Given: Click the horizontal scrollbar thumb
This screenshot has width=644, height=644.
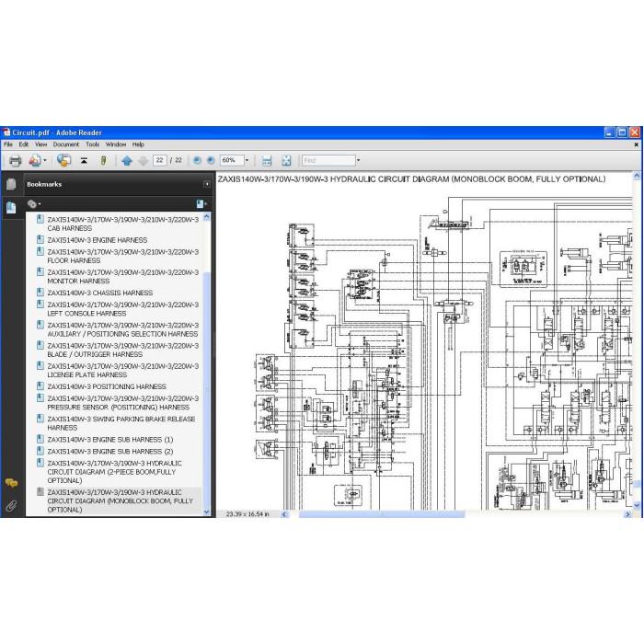Looking at the screenshot, I should 382,514.
